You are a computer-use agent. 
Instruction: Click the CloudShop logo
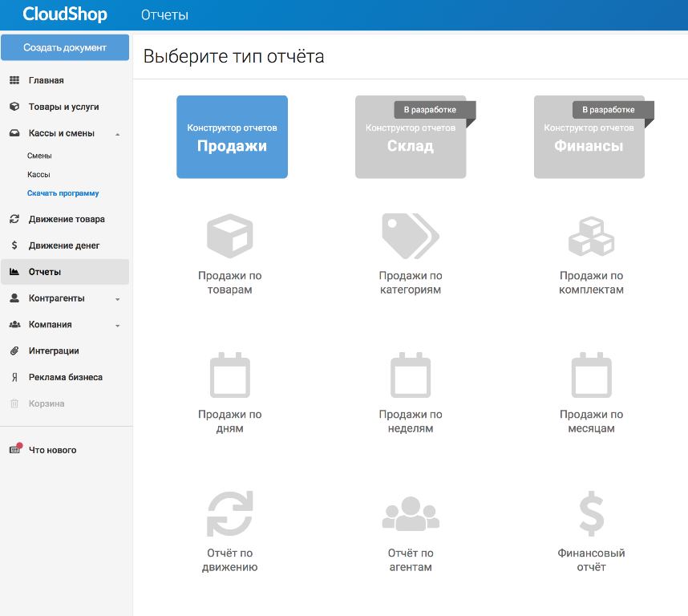pyautogui.click(x=65, y=14)
